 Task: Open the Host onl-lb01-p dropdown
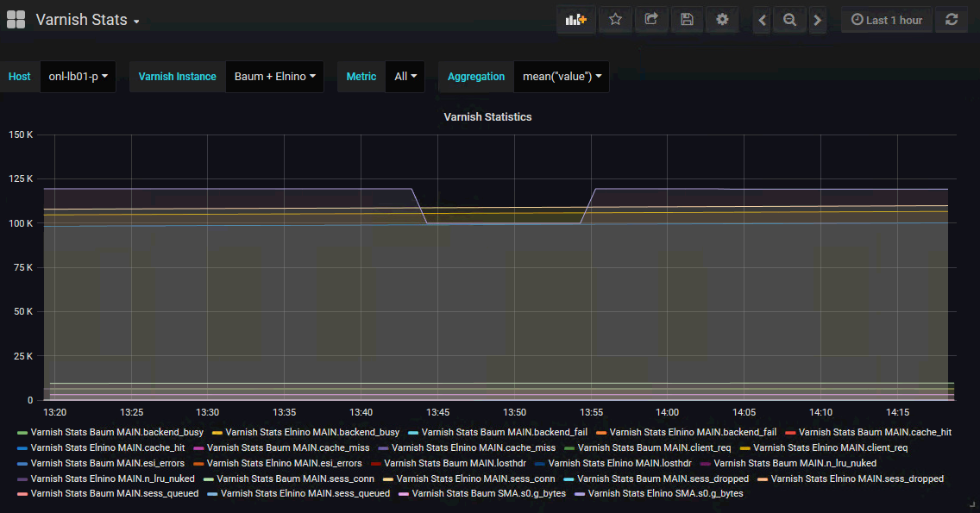click(x=79, y=76)
